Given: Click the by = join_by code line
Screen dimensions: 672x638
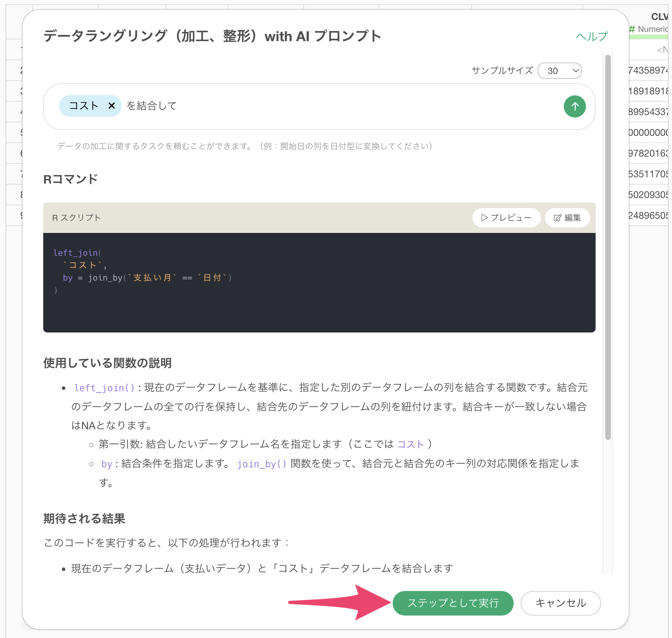Looking at the screenshot, I should point(147,278).
